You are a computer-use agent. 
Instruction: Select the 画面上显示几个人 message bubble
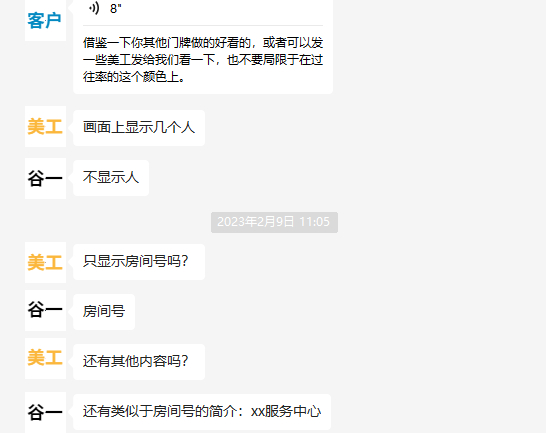[x=139, y=127]
